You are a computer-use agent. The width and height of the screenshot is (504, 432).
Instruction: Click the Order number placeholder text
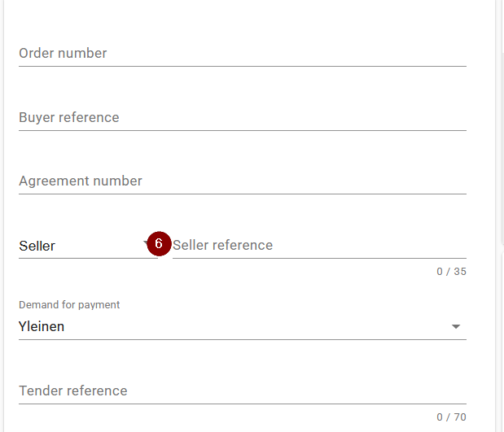click(x=63, y=54)
